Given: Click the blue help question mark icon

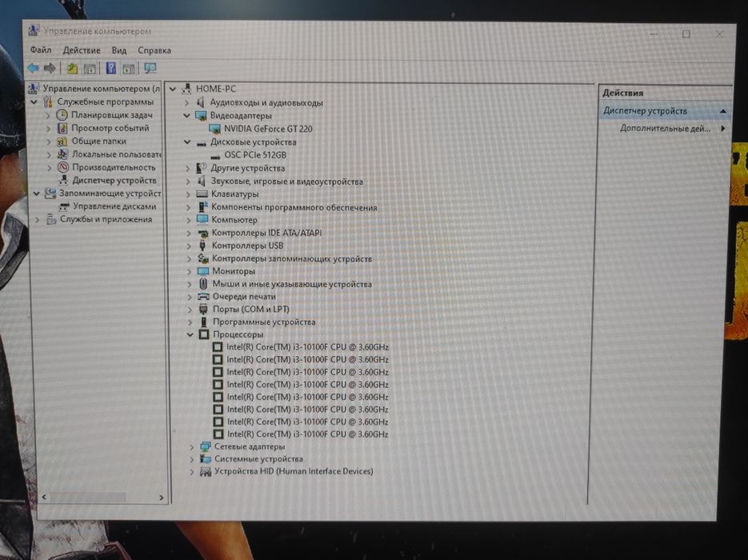Looking at the screenshot, I should coord(110,69).
